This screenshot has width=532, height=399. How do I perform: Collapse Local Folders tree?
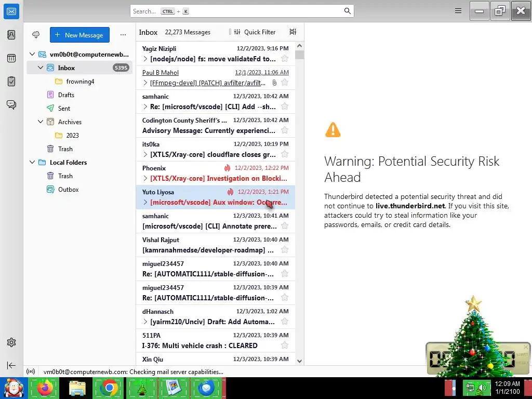click(32, 162)
